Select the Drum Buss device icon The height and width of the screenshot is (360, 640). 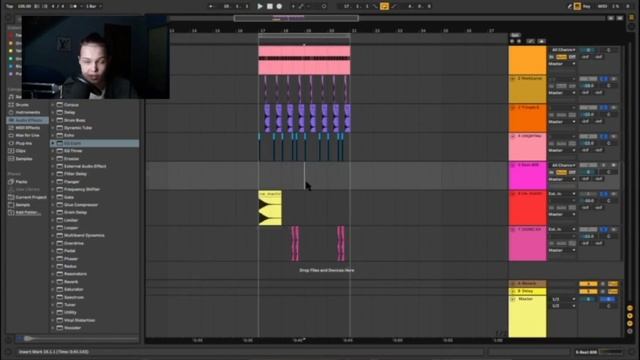60,120
